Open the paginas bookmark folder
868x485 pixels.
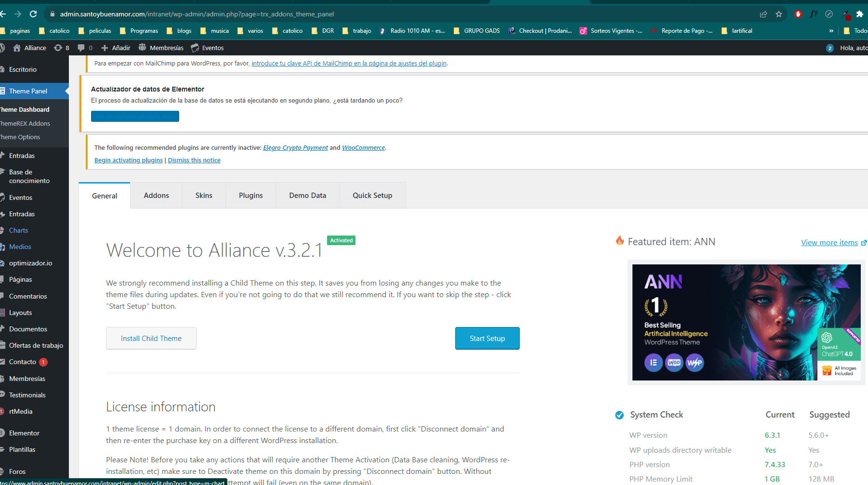click(x=15, y=30)
